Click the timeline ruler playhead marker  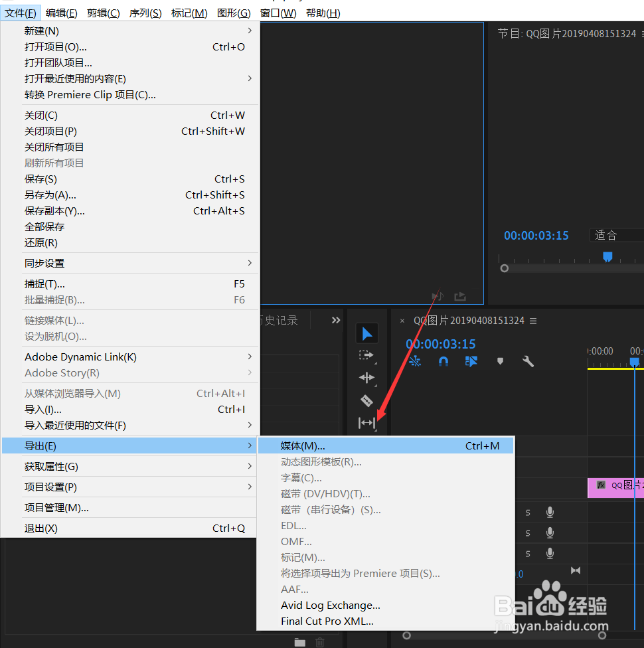(635, 362)
